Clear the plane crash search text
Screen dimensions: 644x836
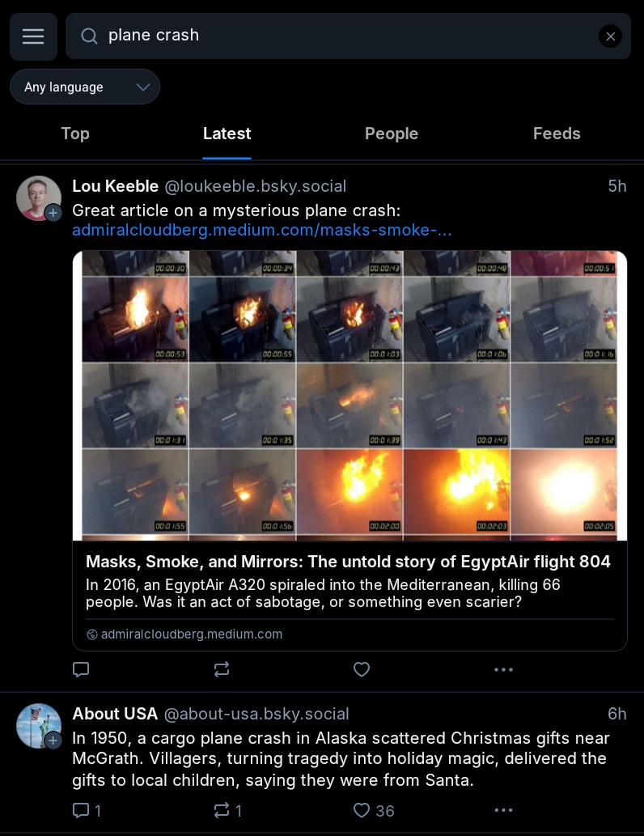610,36
